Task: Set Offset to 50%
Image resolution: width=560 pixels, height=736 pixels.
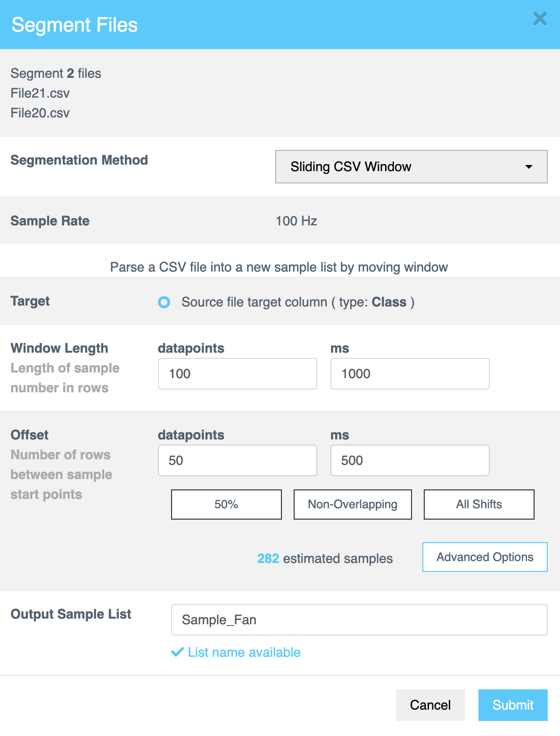Action: click(x=226, y=504)
